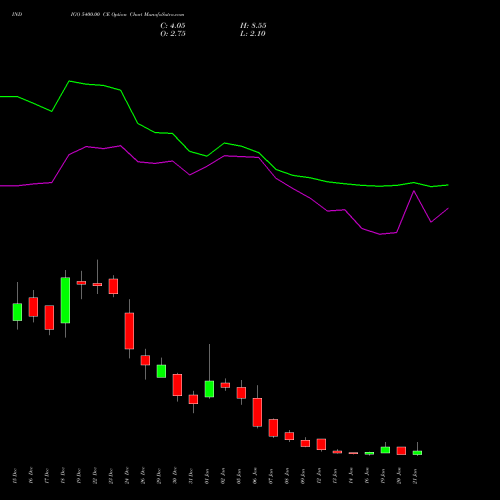
Task: Select the tall green candlestick for 18 Dec
Action: [x=65, y=300]
